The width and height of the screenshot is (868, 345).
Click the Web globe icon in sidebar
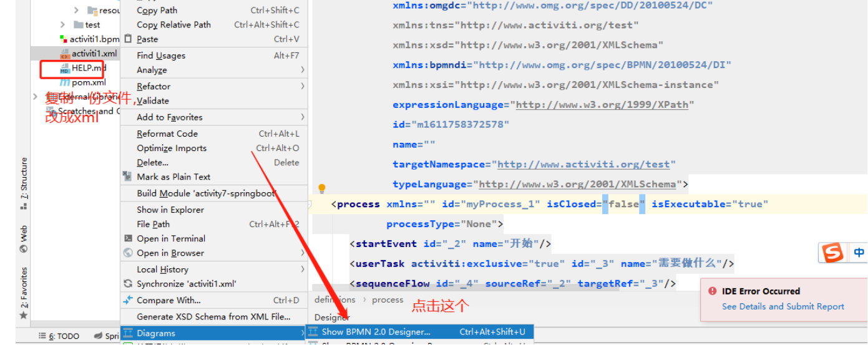[x=24, y=248]
